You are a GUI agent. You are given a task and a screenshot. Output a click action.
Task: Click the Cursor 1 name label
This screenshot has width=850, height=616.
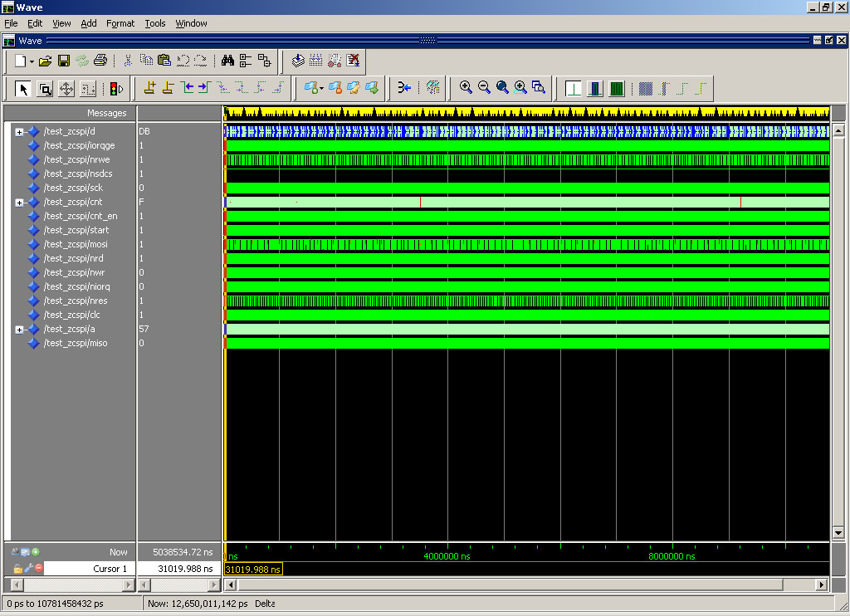(x=110, y=569)
